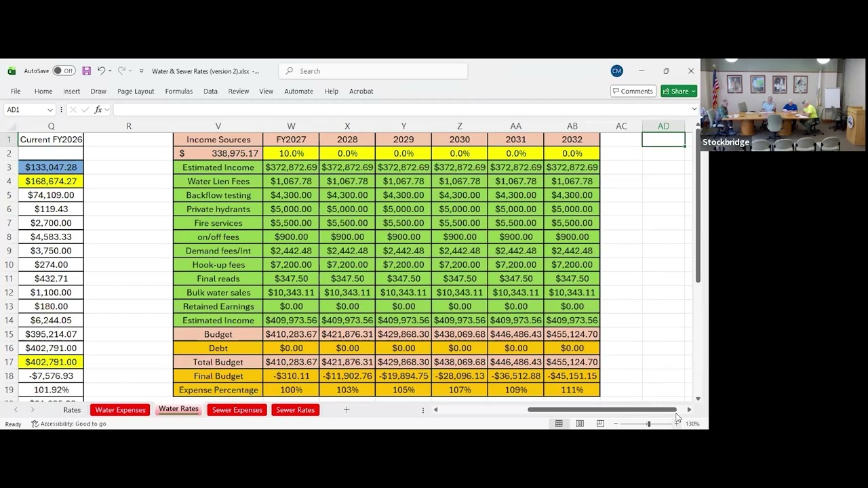Go to previous sheet tab arrow

pos(16,410)
